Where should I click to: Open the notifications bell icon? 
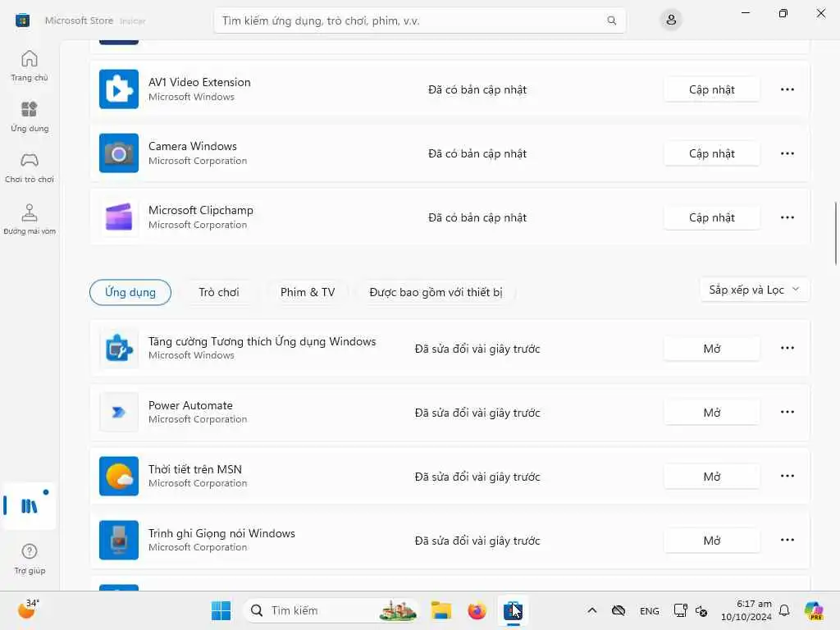pos(784,610)
